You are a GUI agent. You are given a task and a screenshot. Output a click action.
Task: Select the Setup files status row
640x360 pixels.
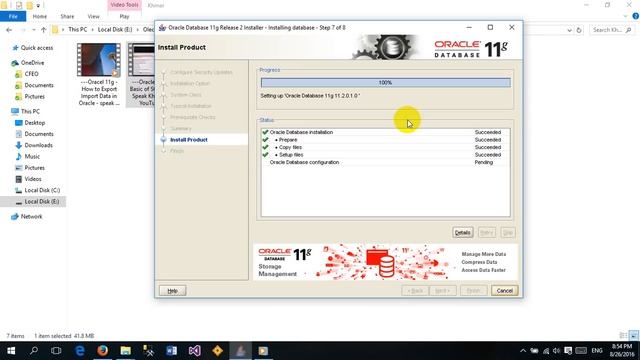(385, 155)
